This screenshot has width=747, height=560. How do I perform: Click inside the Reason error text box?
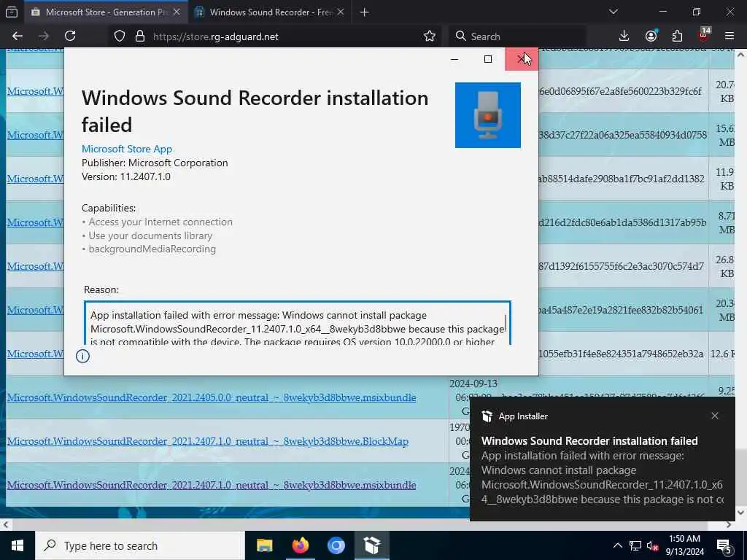click(298, 323)
